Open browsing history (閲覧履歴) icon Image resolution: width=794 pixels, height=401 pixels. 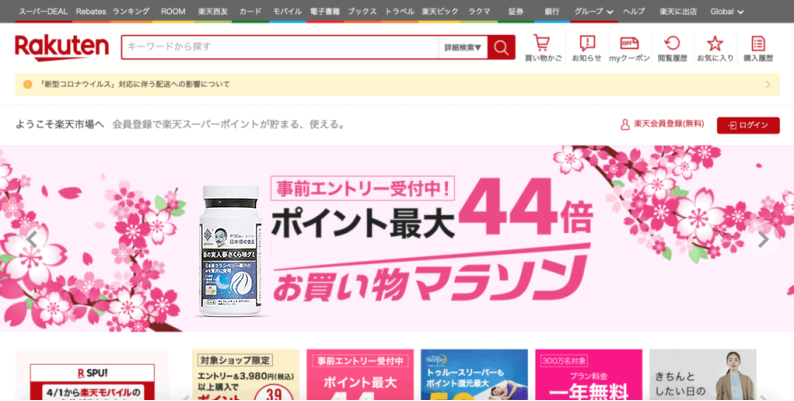pos(672,48)
